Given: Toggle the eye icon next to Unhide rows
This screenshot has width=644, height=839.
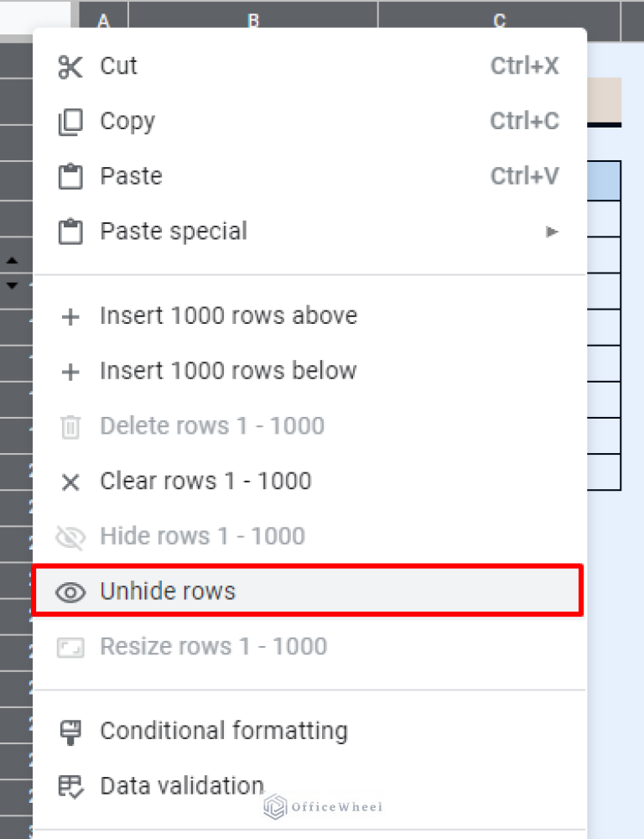Looking at the screenshot, I should point(70,591).
